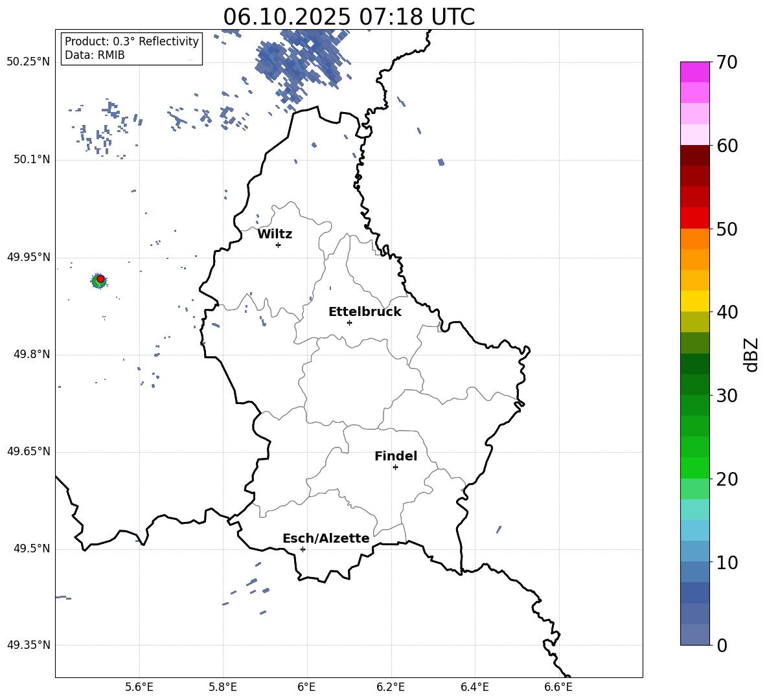Screen dimensions: 767x700
Task: Click the magenta top colorbar swatch
Action: click(x=694, y=72)
